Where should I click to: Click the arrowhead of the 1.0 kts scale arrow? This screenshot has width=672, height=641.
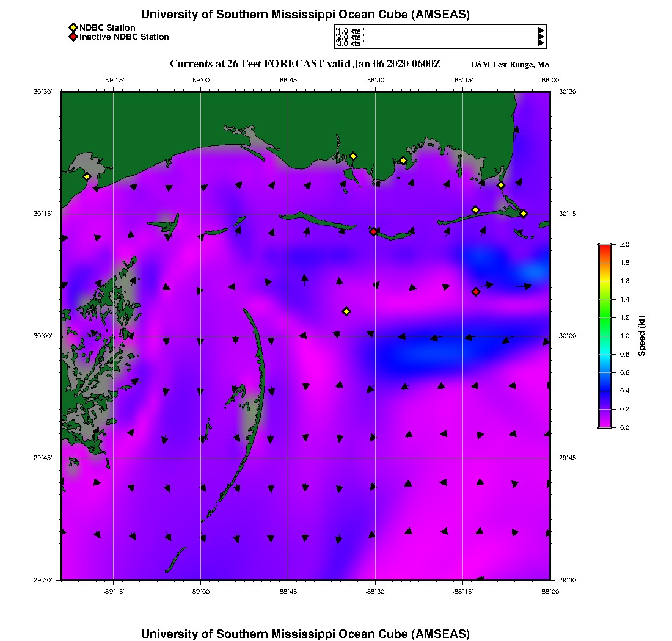click(541, 31)
